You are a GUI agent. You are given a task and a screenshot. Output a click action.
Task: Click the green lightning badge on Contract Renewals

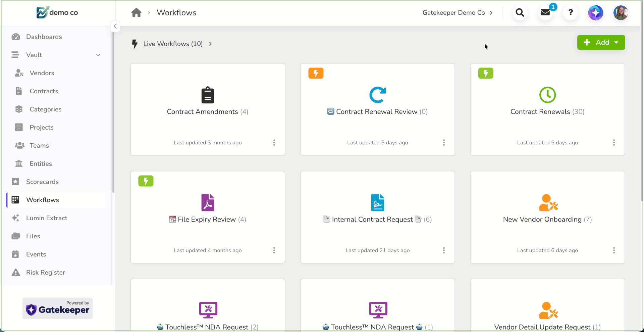[x=486, y=73]
